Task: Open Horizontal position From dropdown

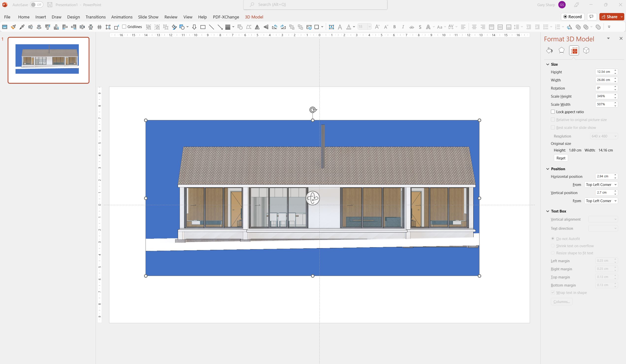Action: click(601, 185)
